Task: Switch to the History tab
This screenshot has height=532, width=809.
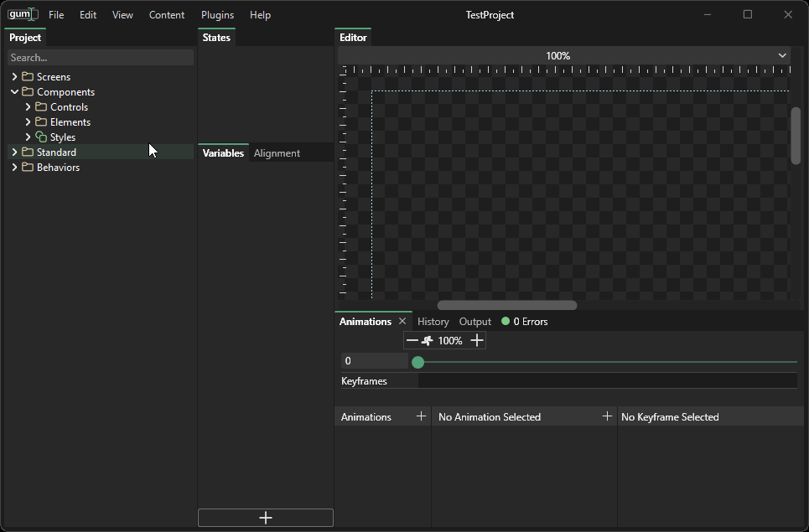Action: (x=433, y=322)
